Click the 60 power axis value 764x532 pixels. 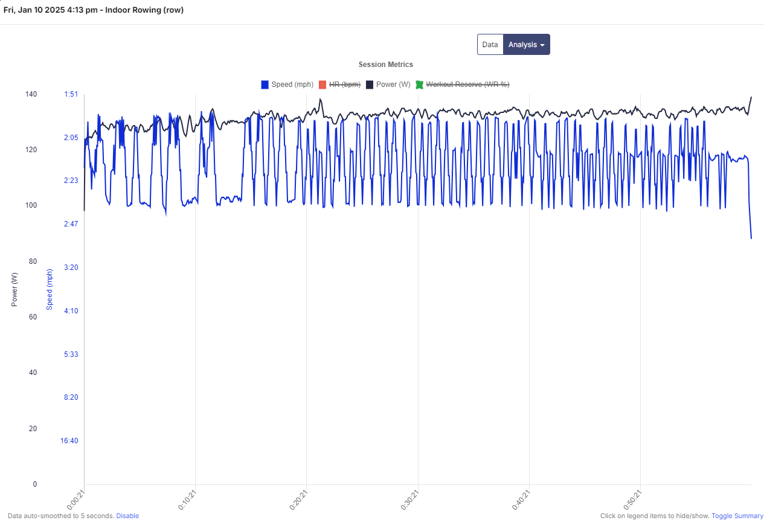[33, 317]
